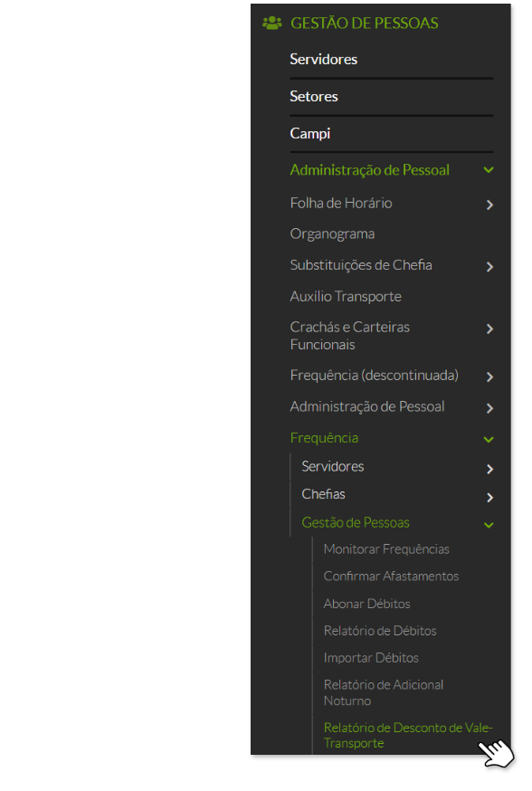Open Abonar Débitos
The height and width of the screenshot is (791, 532).
tap(366, 604)
